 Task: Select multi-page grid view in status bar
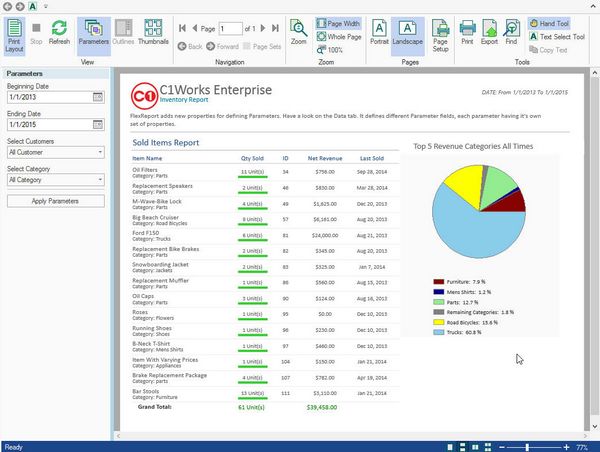click(x=488, y=447)
